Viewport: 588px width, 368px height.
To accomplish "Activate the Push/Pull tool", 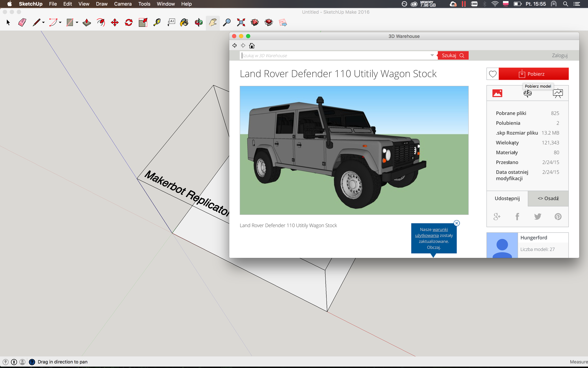I will [x=87, y=22].
